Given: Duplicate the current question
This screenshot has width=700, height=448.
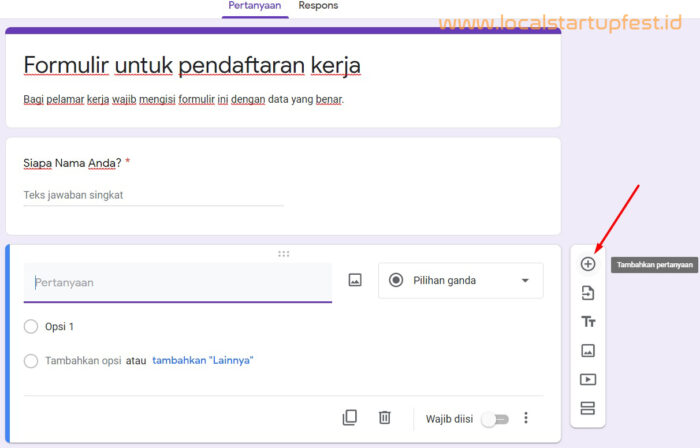Looking at the screenshot, I should click(x=349, y=418).
